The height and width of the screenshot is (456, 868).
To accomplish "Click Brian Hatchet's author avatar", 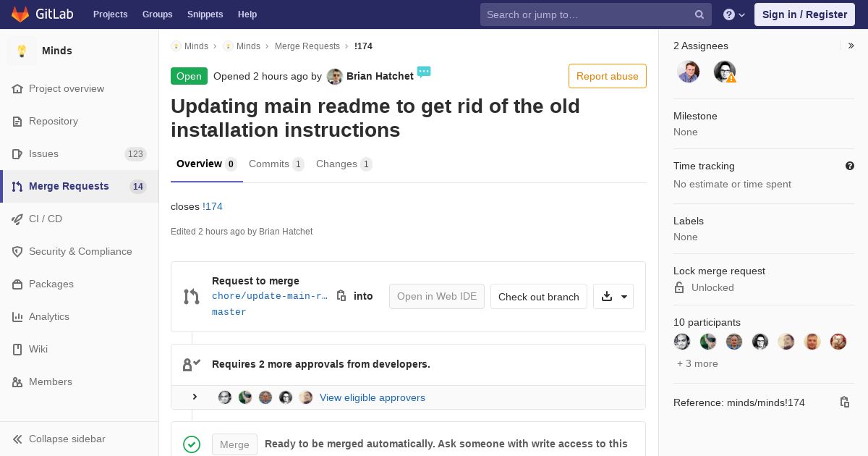I will 335,76.
